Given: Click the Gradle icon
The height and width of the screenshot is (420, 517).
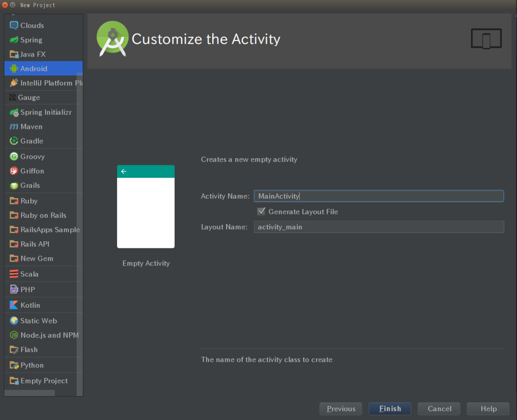Looking at the screenshot, I should pyautogui.click(x=14, y=141).
